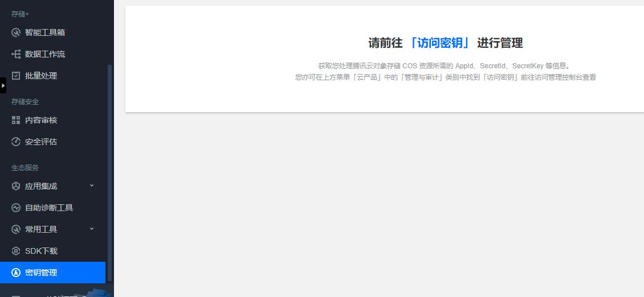Expand the 应用集成 submenu chevron
The height and width of the screenshot is (297, 644).
click(92, 185)
